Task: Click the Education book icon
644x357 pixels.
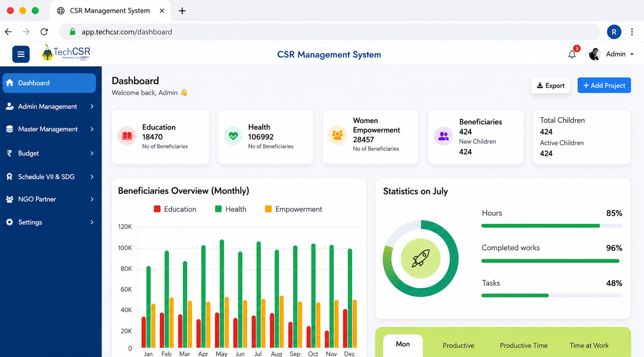Action: (x=127, y=136)
